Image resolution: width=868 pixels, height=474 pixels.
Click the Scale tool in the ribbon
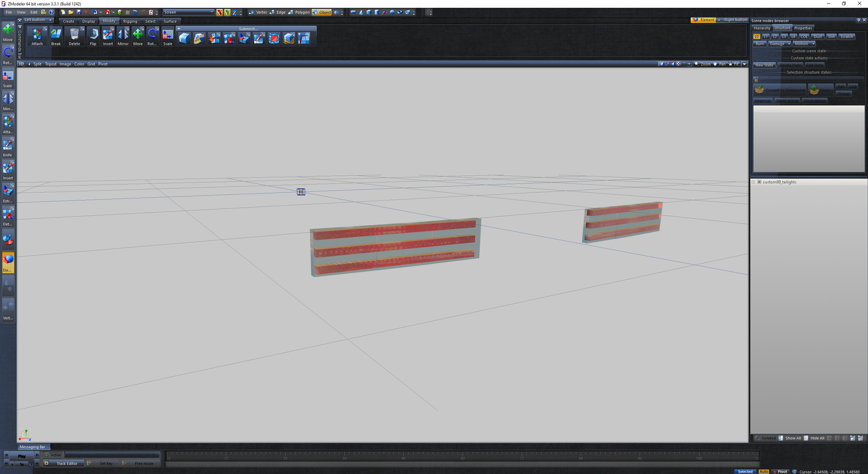pyautogui.click(x=168, y=36)
